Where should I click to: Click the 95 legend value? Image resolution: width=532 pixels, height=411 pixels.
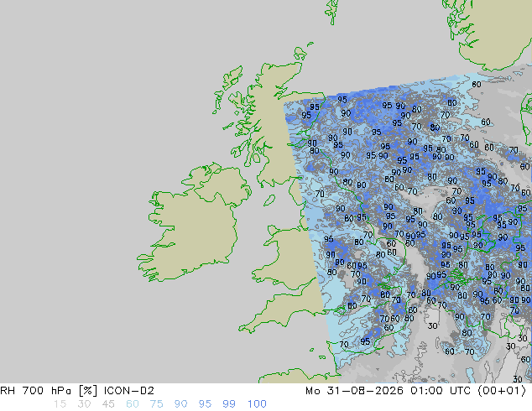tap(205, 404)
